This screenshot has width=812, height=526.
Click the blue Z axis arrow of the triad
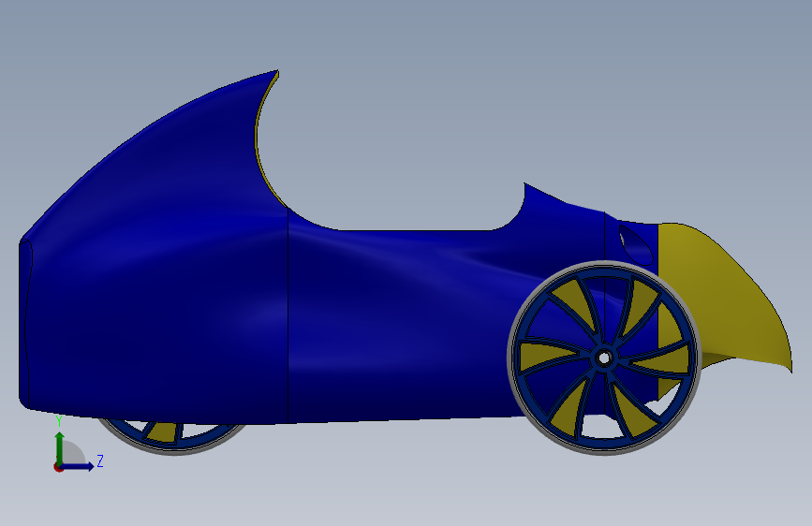(78, 466)
